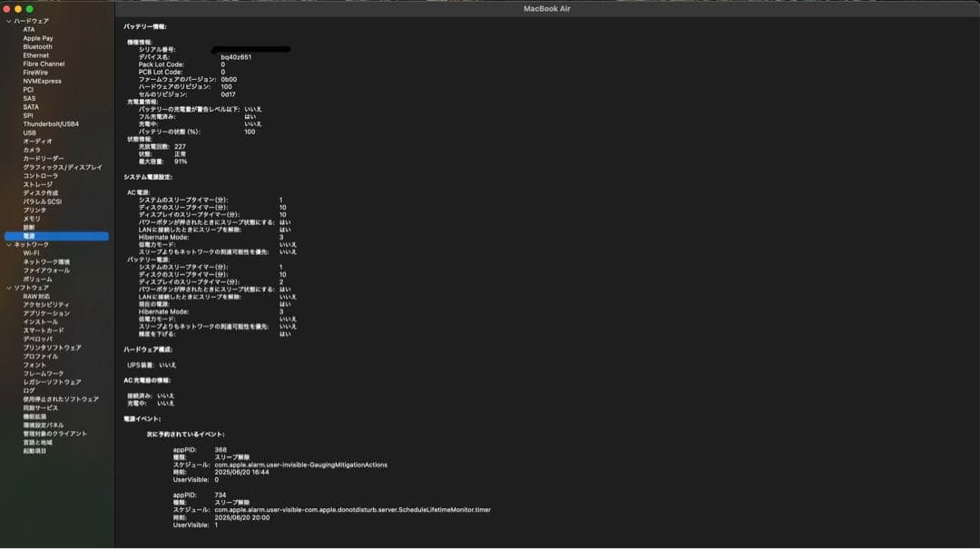Show メモリ information
The image size is (980, 549).
32,219
